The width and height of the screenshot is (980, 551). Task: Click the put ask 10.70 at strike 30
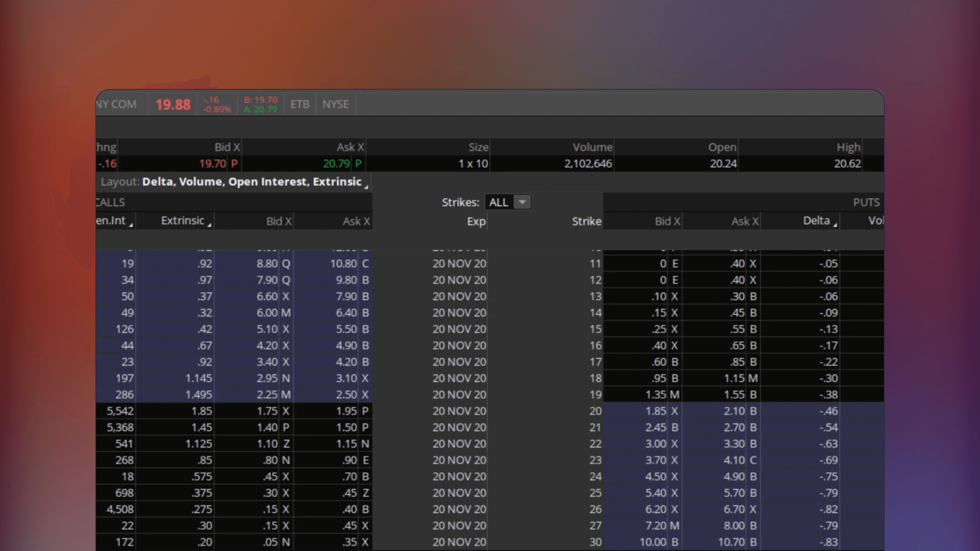coord(733,542)
